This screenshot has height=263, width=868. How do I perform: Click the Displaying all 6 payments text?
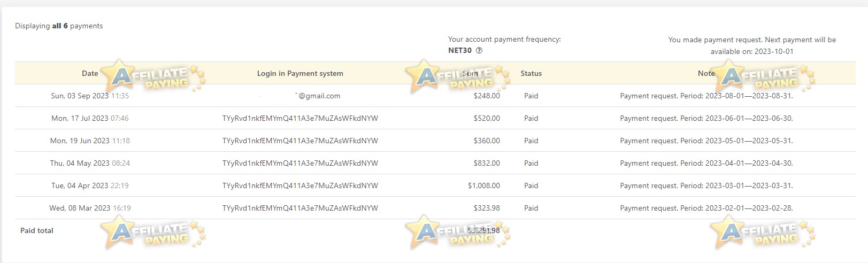pyautogui.click(x=59, y=26)
